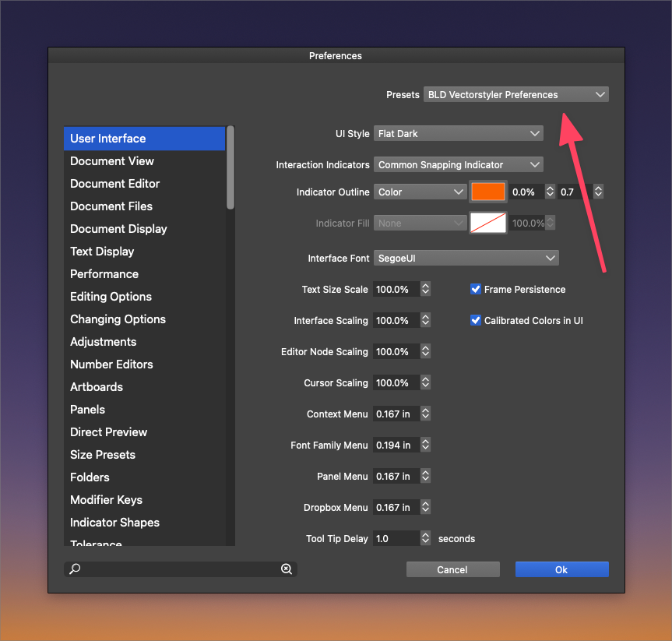Open the Interface Font dropdown

(466, 258)
